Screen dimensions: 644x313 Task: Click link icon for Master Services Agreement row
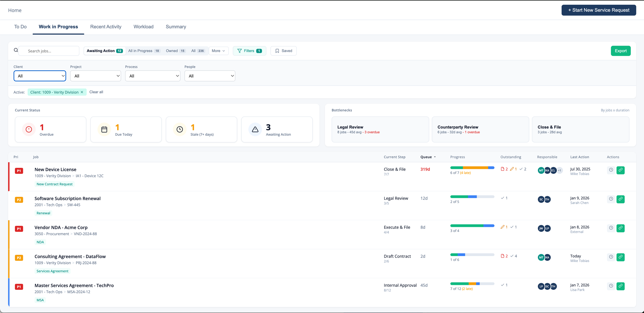pyautogui.click(x=620, y=286)
